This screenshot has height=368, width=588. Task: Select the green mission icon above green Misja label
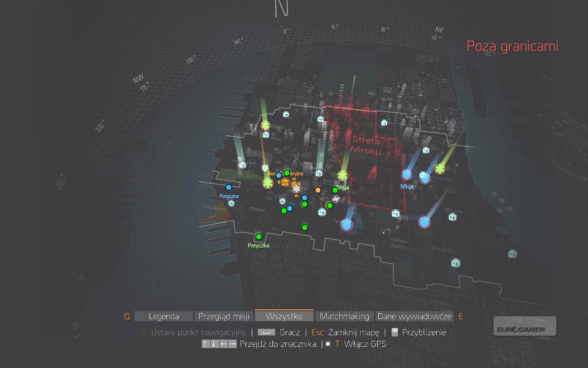(342, 176)
